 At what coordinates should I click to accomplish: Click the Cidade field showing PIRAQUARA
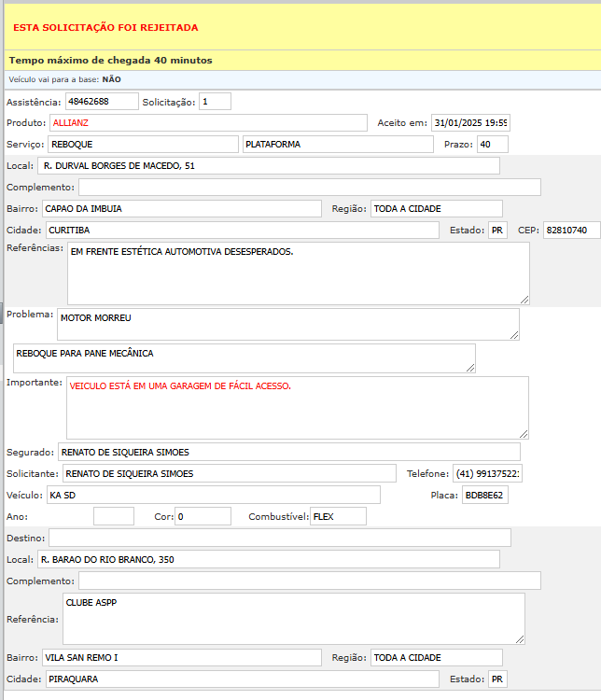pos(242,679)
